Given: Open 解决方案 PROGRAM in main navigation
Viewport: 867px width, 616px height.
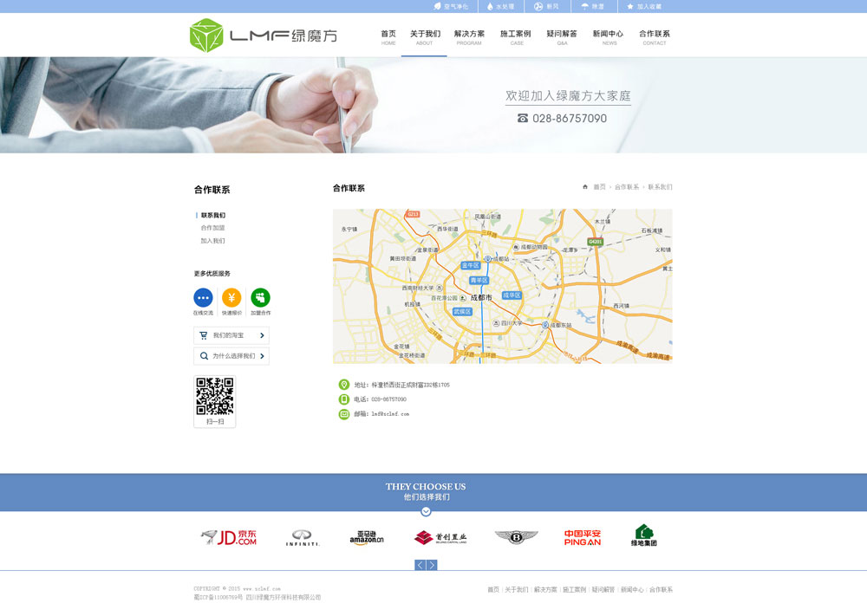Looking at the screenshot, I should pos(469,37).
